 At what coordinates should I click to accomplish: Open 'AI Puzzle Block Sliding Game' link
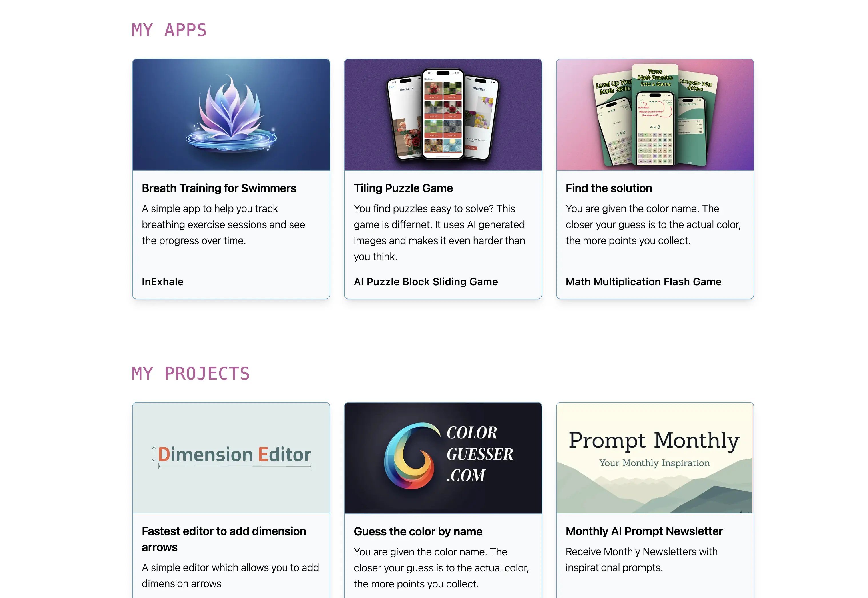click(x=425, y=282)
